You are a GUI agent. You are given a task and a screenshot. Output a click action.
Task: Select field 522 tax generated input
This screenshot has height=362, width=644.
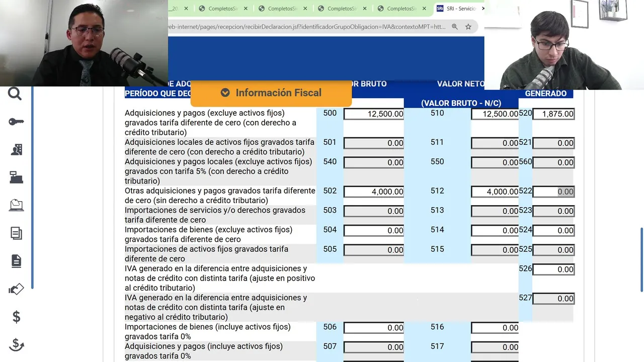553,192
